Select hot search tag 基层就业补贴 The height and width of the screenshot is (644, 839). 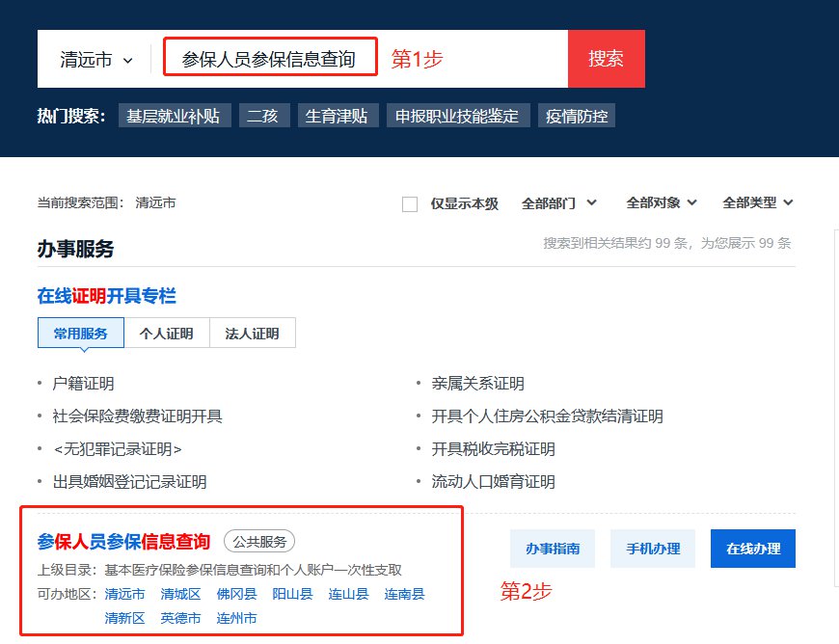(174, 117)
